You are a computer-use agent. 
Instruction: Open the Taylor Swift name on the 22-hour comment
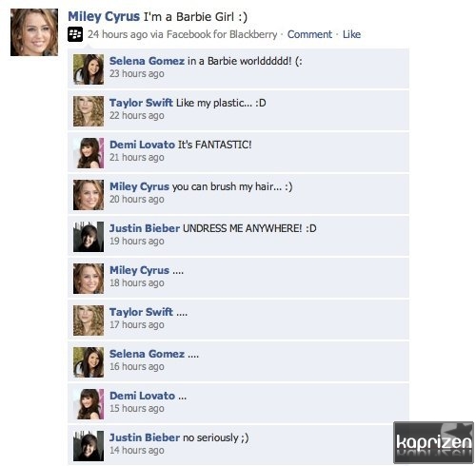pos(141,103)
